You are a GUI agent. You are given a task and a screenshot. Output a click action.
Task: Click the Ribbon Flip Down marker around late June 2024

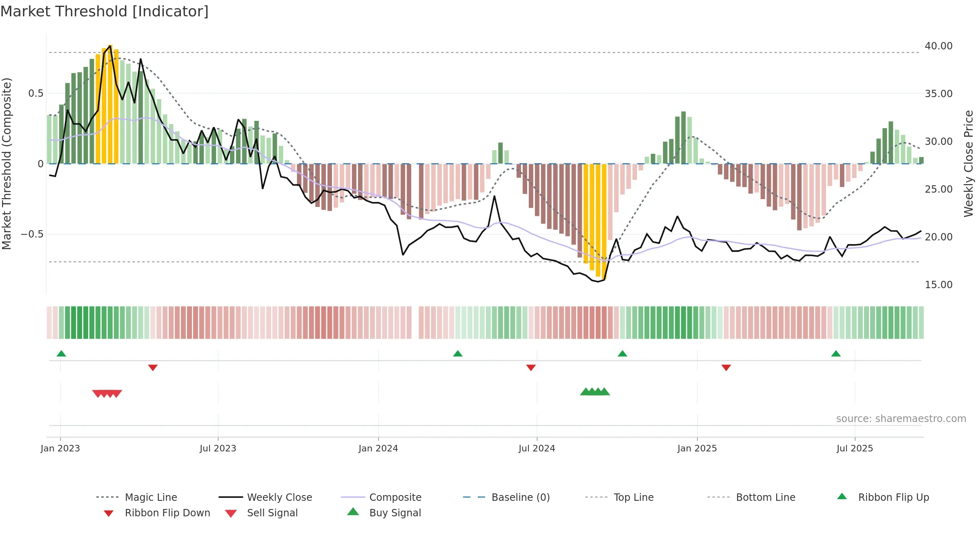531,368
